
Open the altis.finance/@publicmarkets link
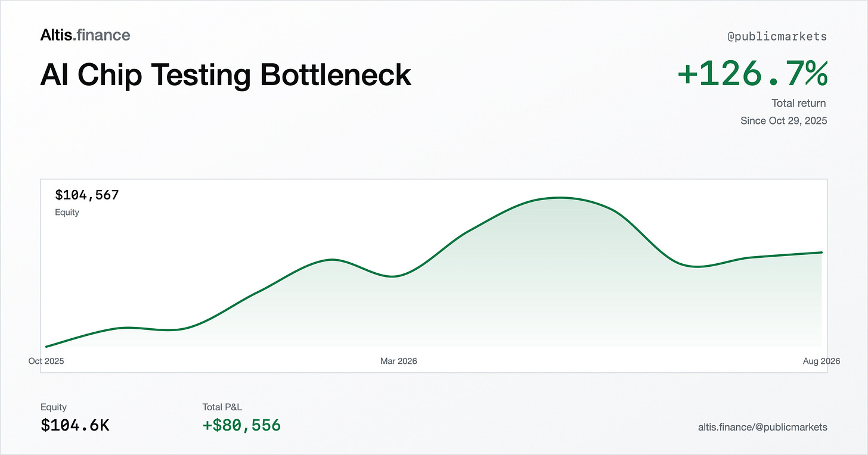(x=762, y=427)
